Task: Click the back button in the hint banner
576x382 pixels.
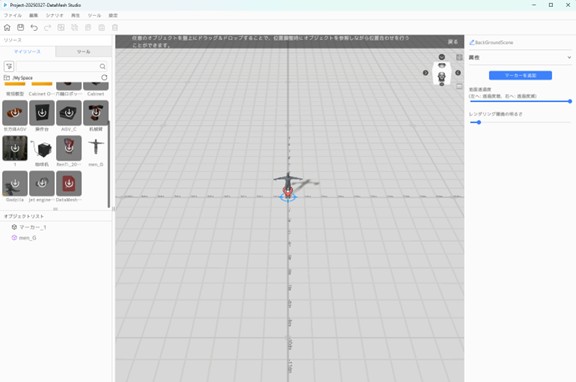Action: click(453, 42)
